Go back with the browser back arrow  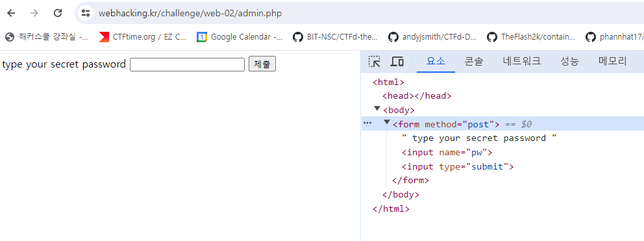coord(11,13)
